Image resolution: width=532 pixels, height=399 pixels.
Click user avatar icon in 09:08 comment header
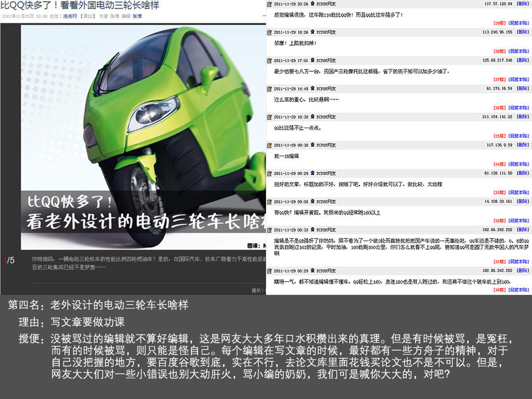(x=312, y=201)
